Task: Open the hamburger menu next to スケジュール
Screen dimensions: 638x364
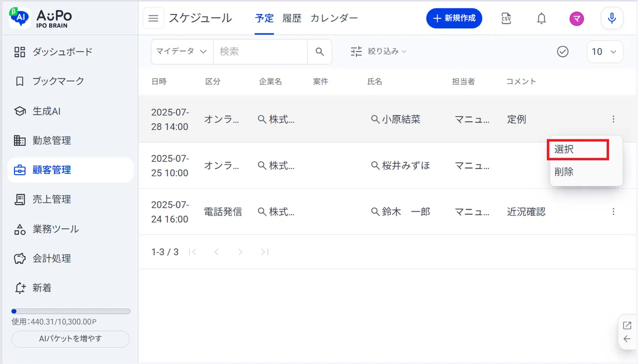Action: [154, 18]
